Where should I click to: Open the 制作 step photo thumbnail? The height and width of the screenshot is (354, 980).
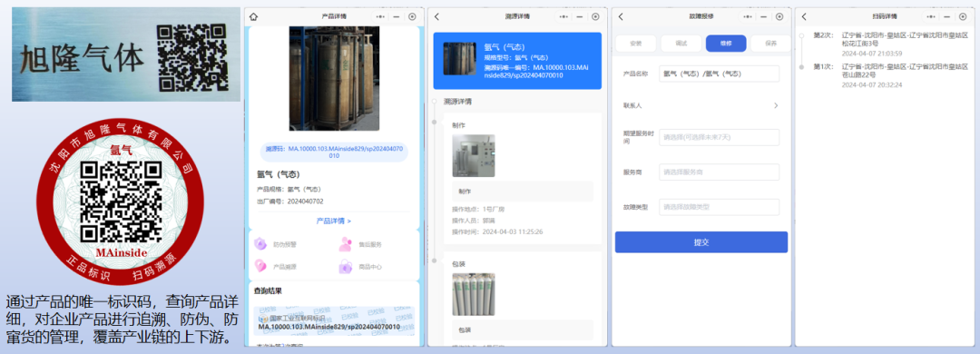473,156
